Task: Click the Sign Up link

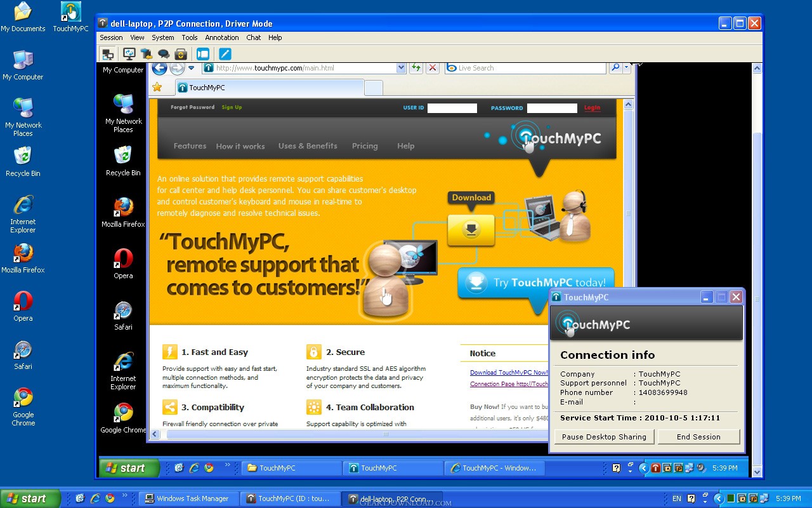Action: (232, 107)
